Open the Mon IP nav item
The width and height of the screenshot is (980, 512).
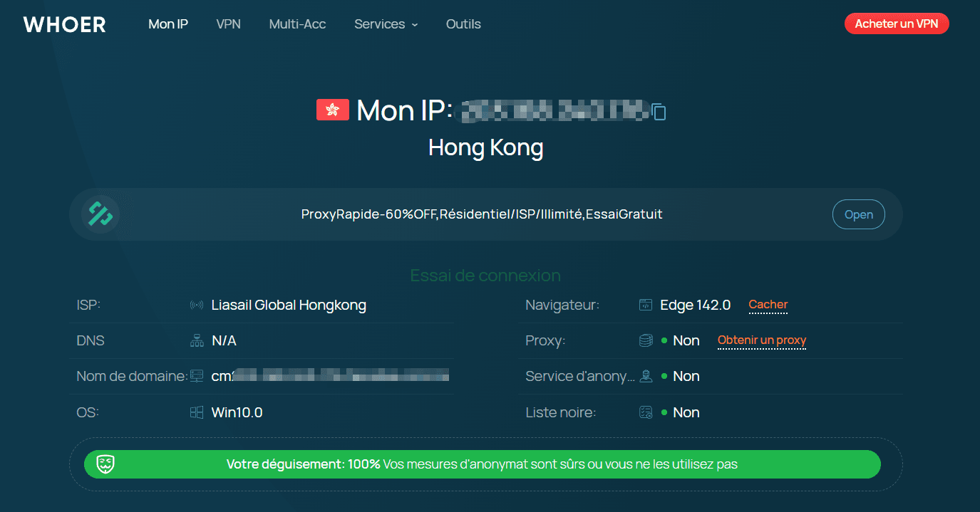[168, 24]
